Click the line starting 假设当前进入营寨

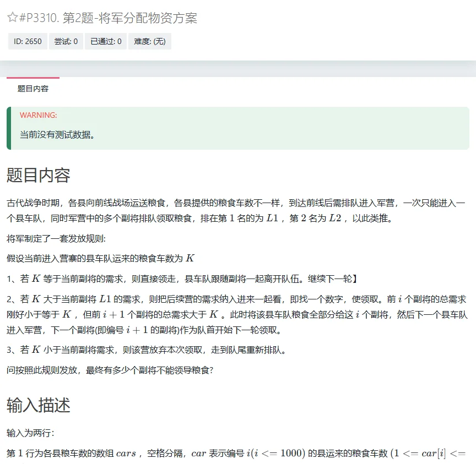(x=100, y=258)
